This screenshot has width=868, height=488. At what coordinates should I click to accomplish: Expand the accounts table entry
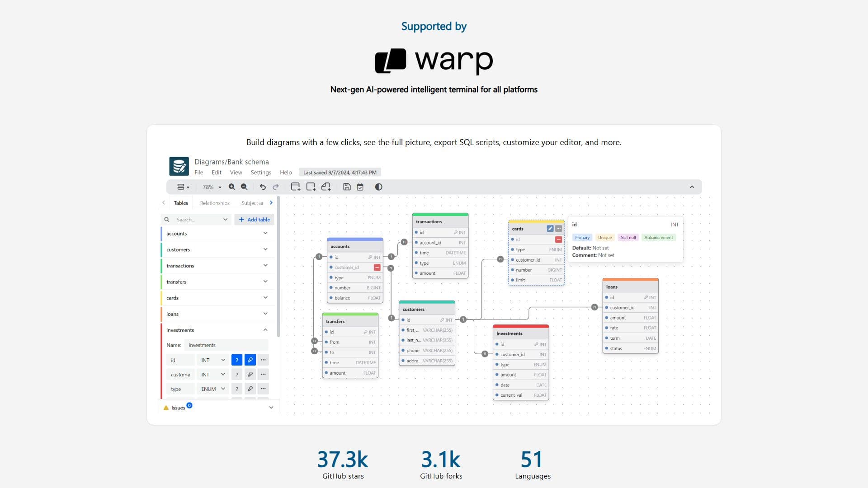pos(265,234)
